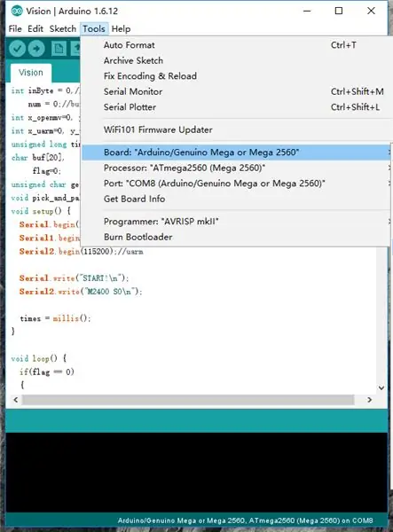This screenshot has width=393, height=532.
Task: Expand the Programmer AVRISP mkII submenu
Action: (x=237, y=222)
